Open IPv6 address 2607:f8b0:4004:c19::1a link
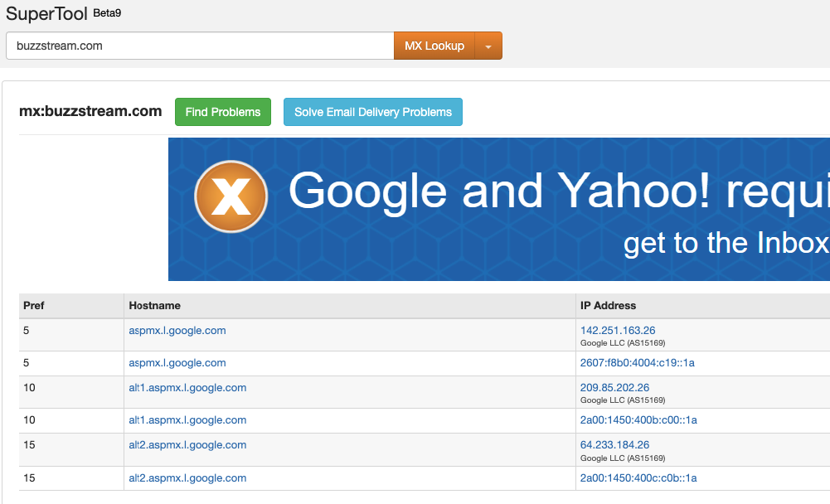 click(638, 363)
